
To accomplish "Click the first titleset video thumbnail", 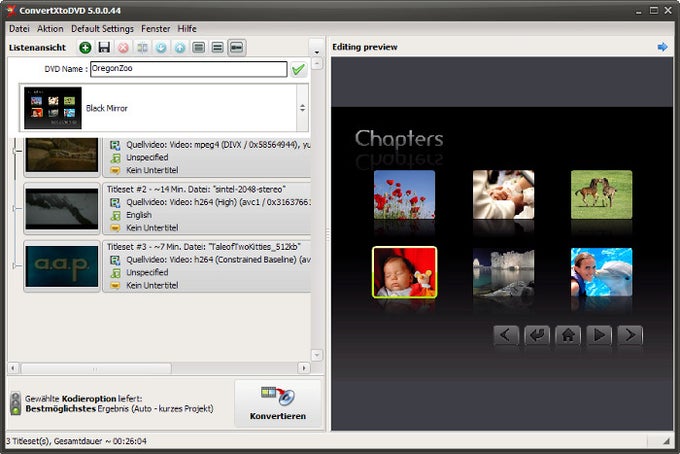I will [62, 155].
